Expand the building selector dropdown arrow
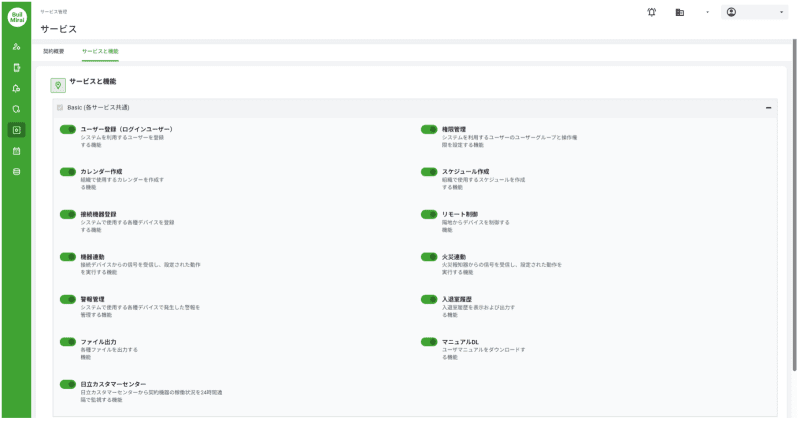 click(x=707, y=12)
